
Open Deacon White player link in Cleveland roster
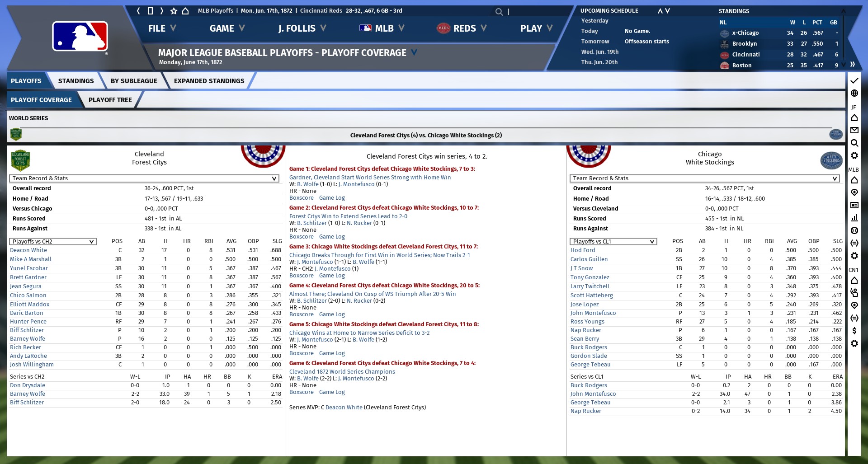(x=28, y=250)
